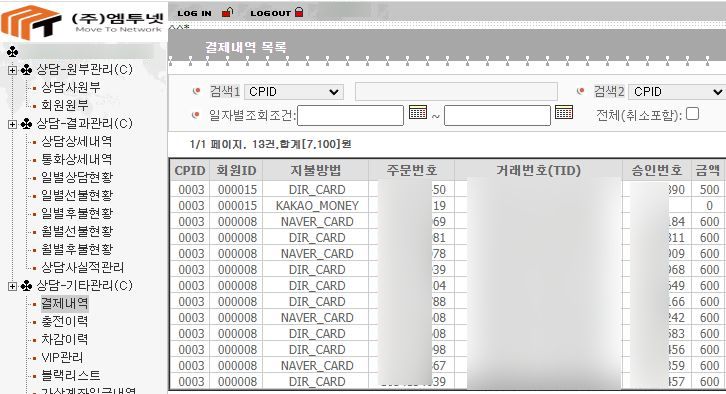
Task: Click the 상담-원부관리(C) category label
Action: click(x=84, y=69)
